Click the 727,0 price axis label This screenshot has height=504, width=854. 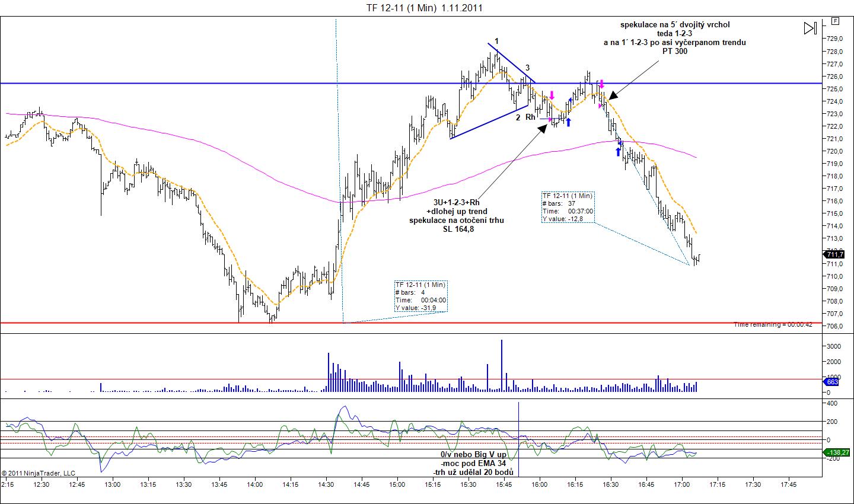tap(835, 64)
